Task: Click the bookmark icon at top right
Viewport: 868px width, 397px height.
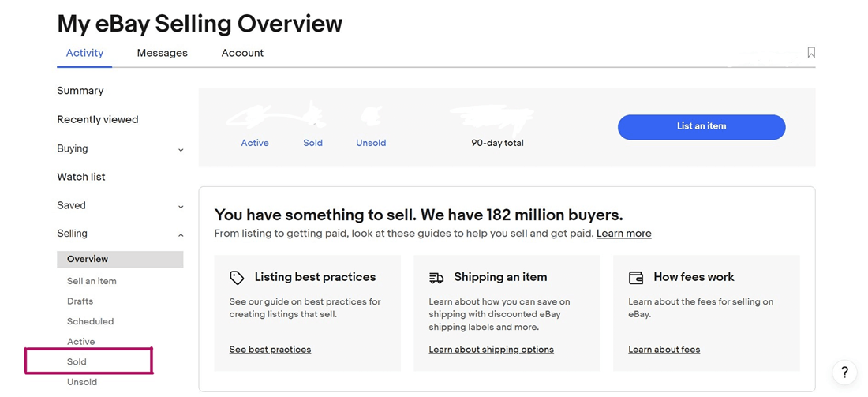Action: [811, 53]
